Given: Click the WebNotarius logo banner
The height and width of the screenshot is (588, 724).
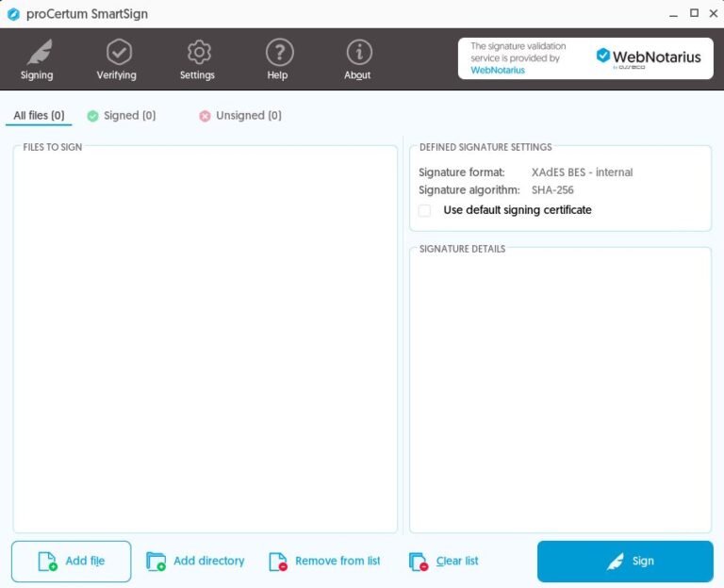Looking at the screenshot, I should point(649,57).
